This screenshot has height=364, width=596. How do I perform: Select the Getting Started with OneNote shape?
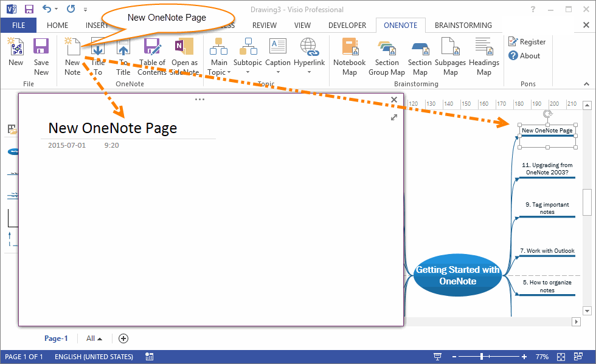[x=457, y=275]
